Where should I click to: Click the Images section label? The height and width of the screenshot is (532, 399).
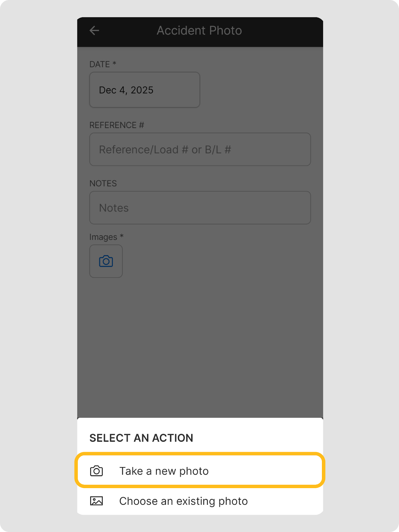click(x=103, y=237)
